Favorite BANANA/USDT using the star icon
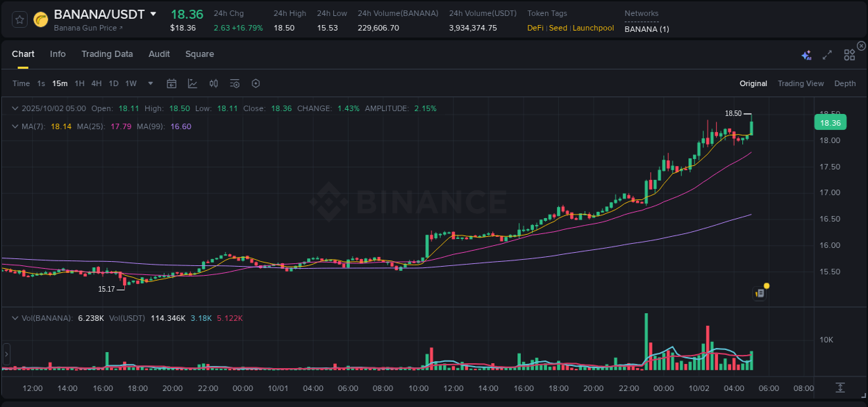868x407 pixels. [x=19, y=19]
